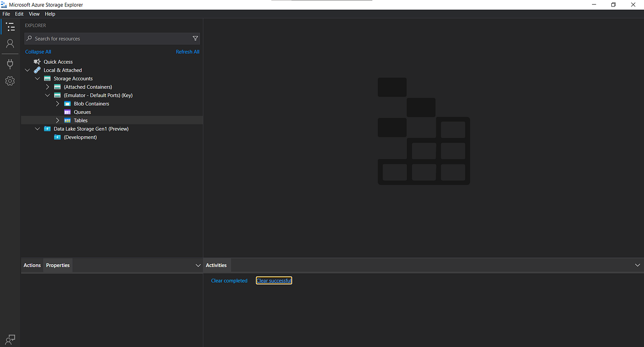
Task: Click the Azure Storage Explorer title bar icon
Action: tap(4, 5)
